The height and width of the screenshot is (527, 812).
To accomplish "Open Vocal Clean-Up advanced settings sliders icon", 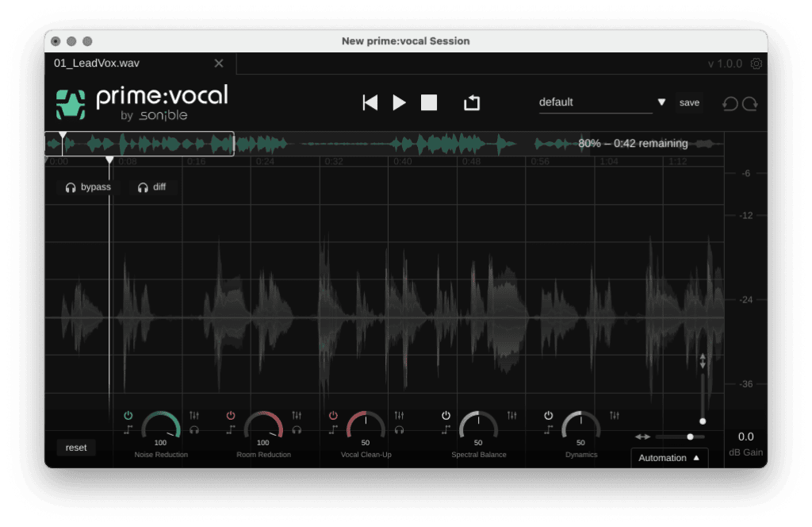I will point(400,415).
